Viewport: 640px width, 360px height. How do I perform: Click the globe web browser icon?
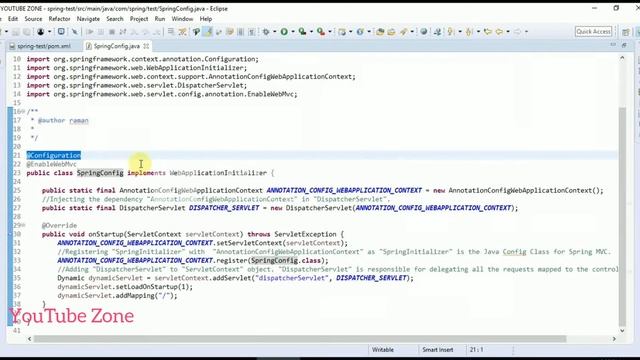[424, 31]
